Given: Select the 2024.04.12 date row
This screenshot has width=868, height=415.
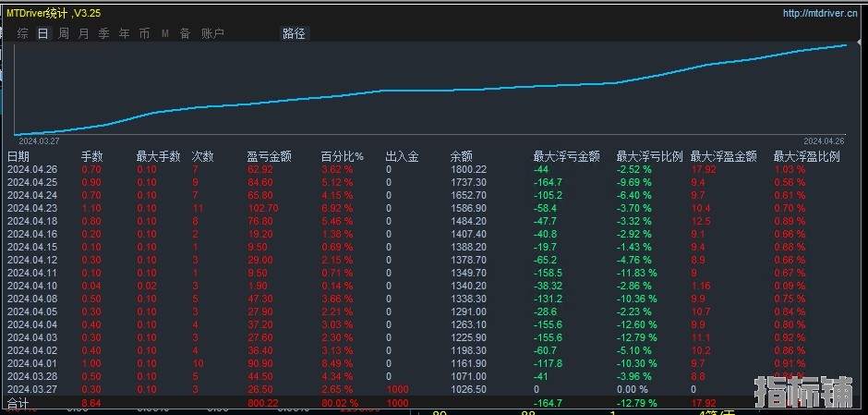Looking at the screenshot, I should pos(32,260).
